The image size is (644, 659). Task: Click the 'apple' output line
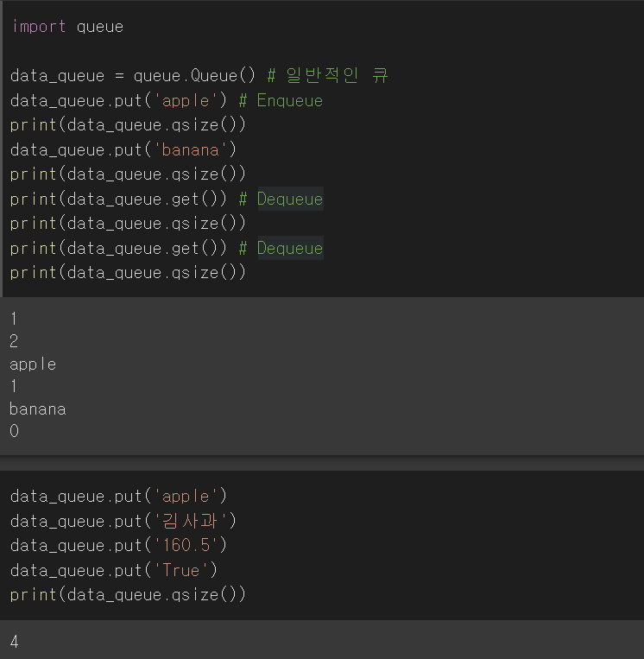point(33,364)
